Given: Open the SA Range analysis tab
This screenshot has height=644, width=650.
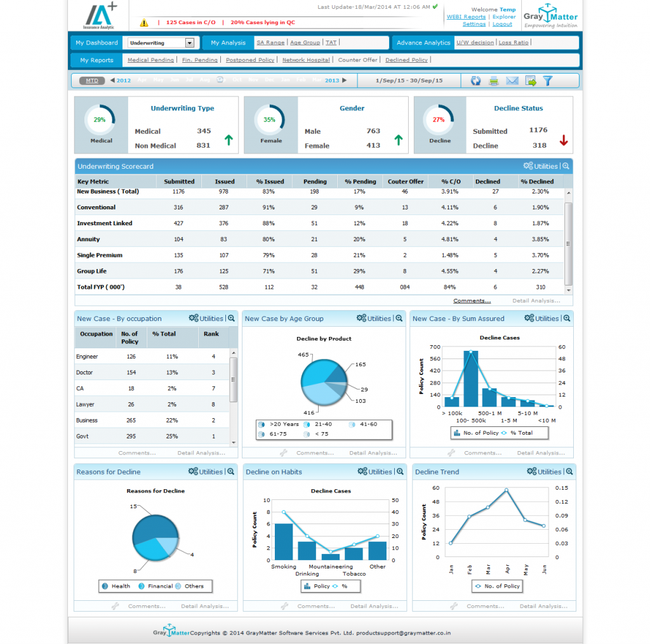Looking at the screenshot, I should [x=270, y=43].
